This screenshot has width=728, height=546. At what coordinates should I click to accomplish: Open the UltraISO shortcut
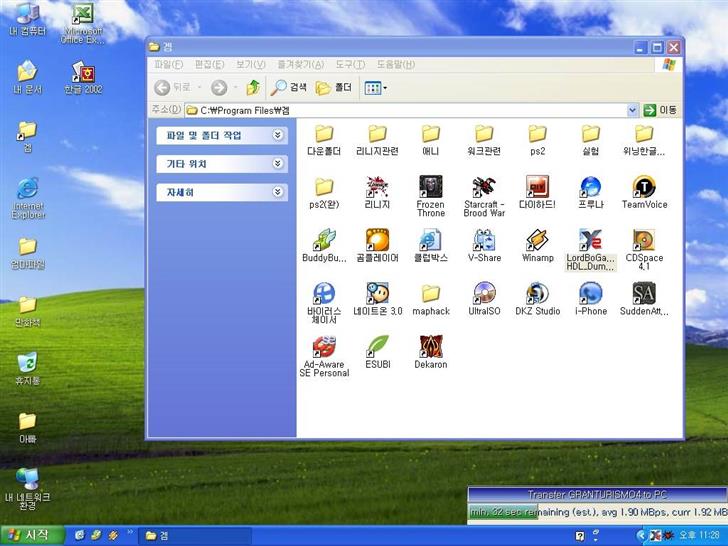[484, 299]
